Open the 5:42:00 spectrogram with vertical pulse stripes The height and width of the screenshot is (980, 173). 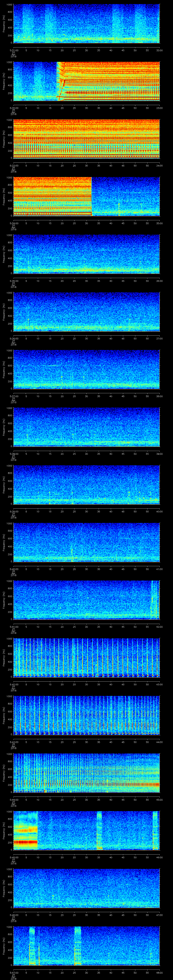pyautogui.click(x=86, y=657)
